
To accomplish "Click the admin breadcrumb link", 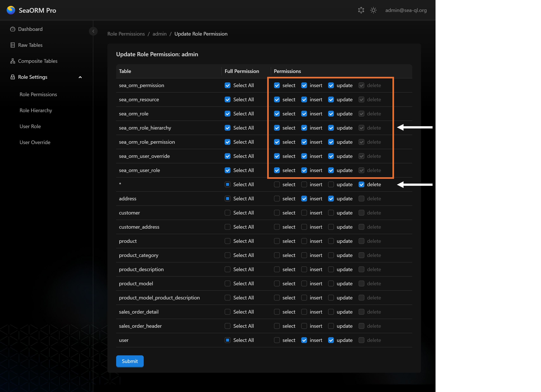I will tap(159, 34).
